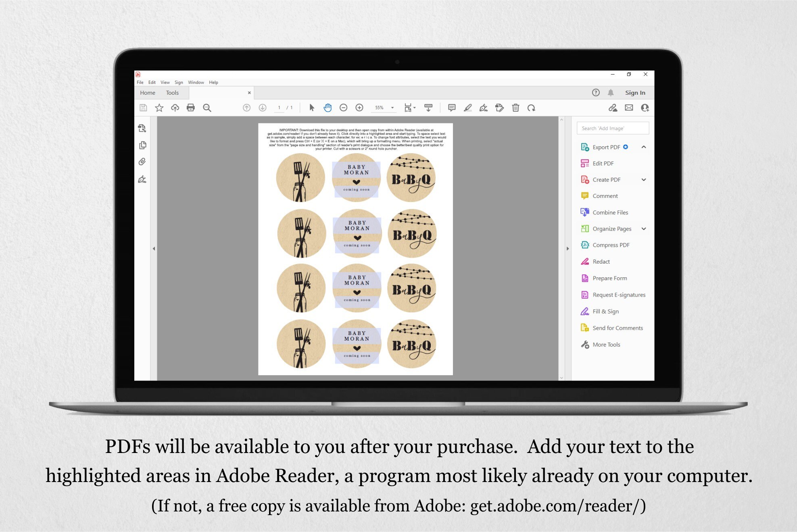Open Combine Files tool
797x532 pixels.
tap(605, 212)
